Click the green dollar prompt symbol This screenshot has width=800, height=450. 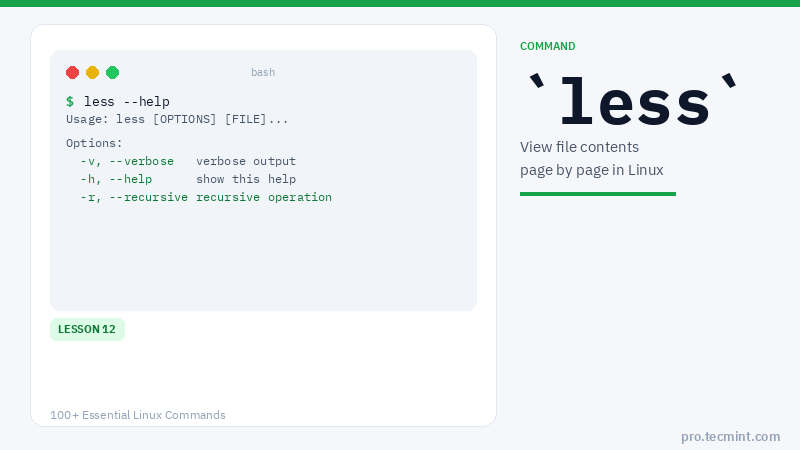coord(70,101)
